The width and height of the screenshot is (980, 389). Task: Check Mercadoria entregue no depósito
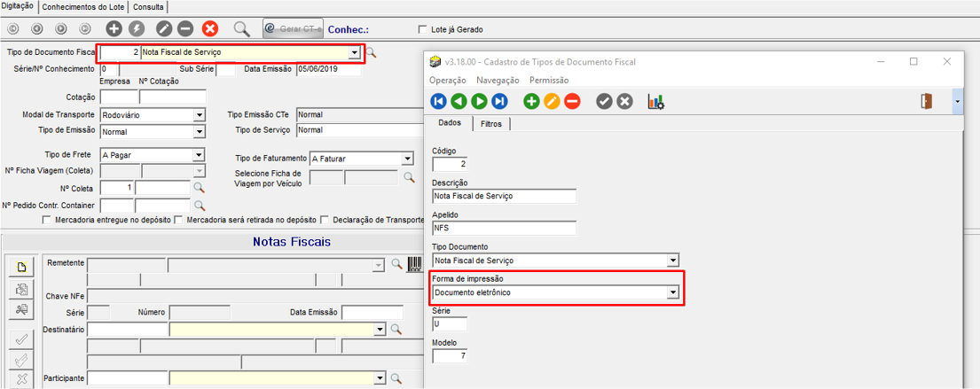(46, 220)
